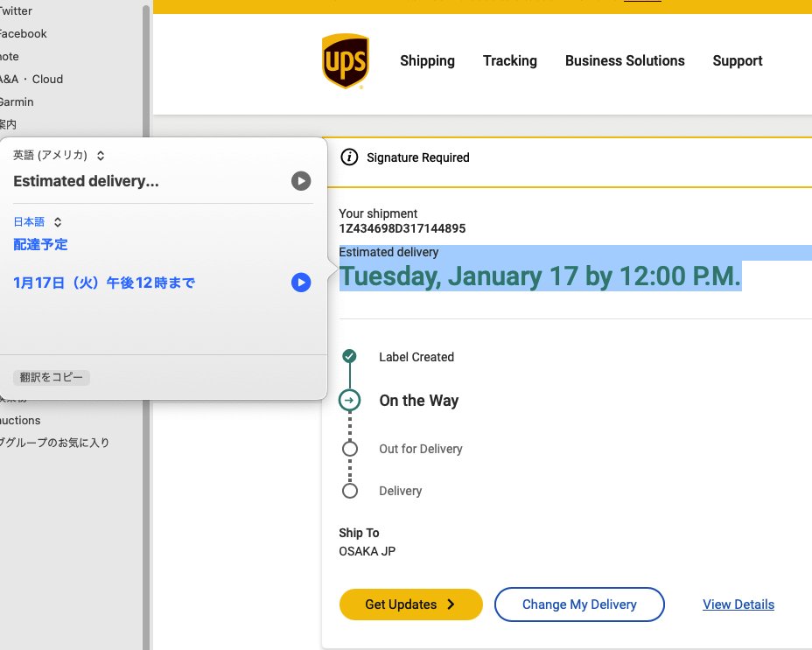Click the On the Way status label
The image size is (812, 650).
coord(419,401)
